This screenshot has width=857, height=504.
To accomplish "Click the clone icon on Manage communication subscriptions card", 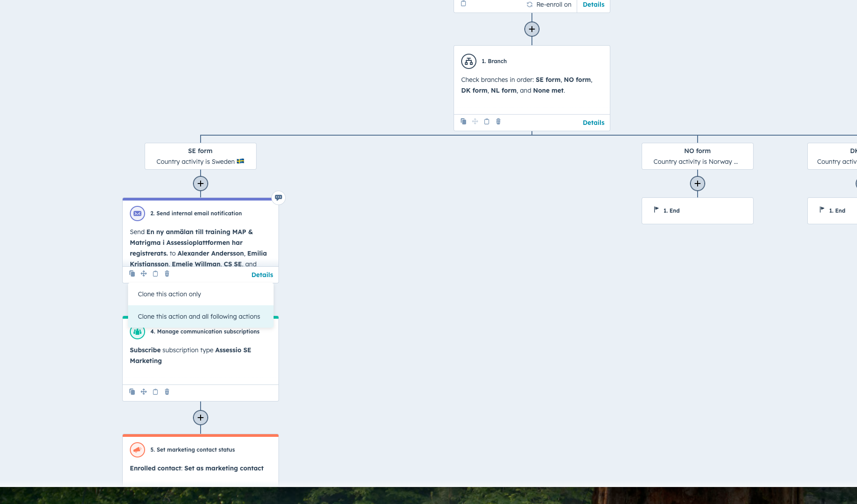I will [x=132, y=392].
